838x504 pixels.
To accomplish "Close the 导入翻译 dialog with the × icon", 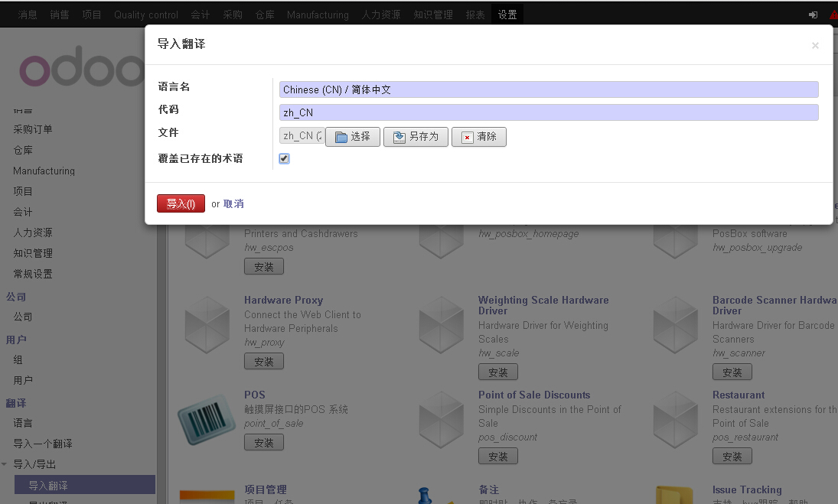I will [x=815, y=46].
